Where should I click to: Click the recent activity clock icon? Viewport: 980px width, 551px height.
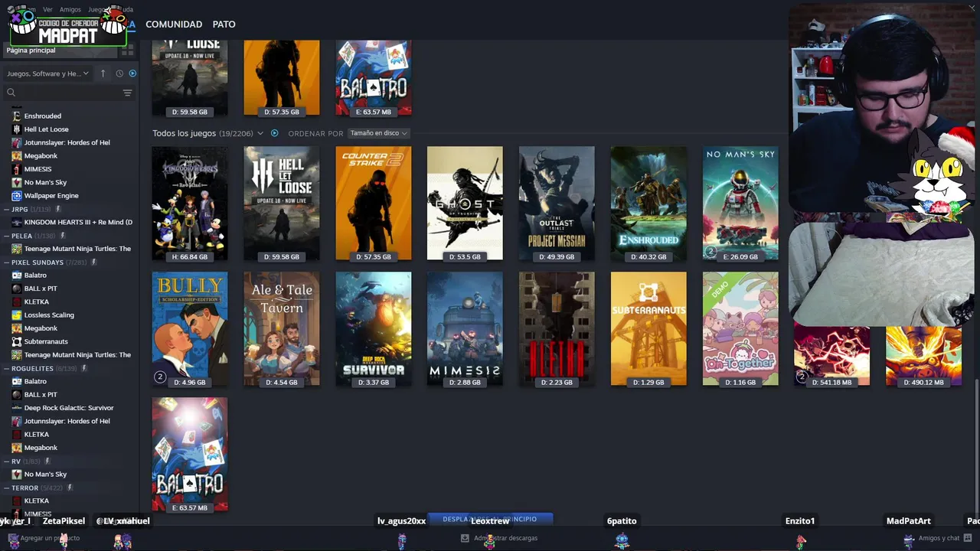(x=119, y=73)
